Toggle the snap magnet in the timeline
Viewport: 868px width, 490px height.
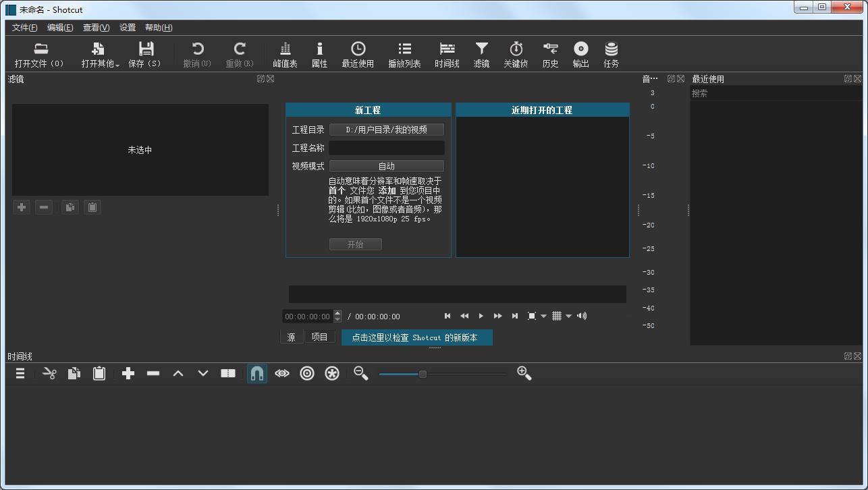[x=256, y=373]
